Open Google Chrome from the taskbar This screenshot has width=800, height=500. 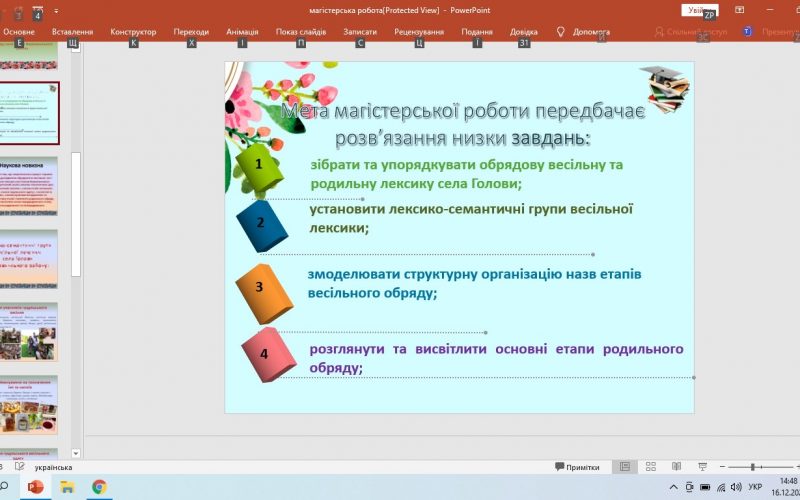click(x=99, y=487)
